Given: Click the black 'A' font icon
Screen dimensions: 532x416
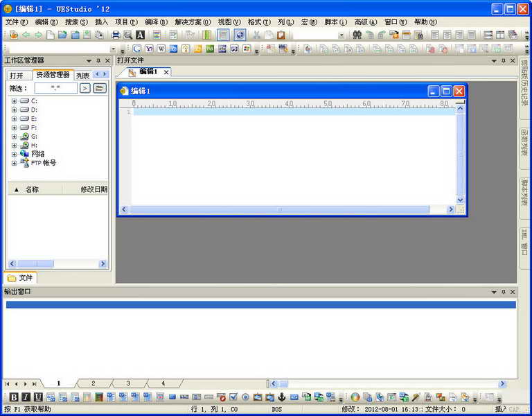Looking at the screenshot, I should 140,35.
